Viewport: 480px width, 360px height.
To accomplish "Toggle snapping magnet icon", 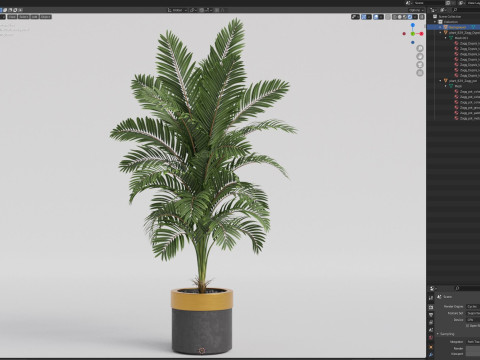I will pos(202,10).
